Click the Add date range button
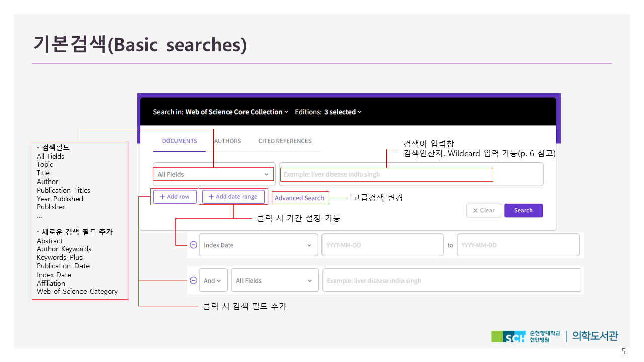 point(233,197)
